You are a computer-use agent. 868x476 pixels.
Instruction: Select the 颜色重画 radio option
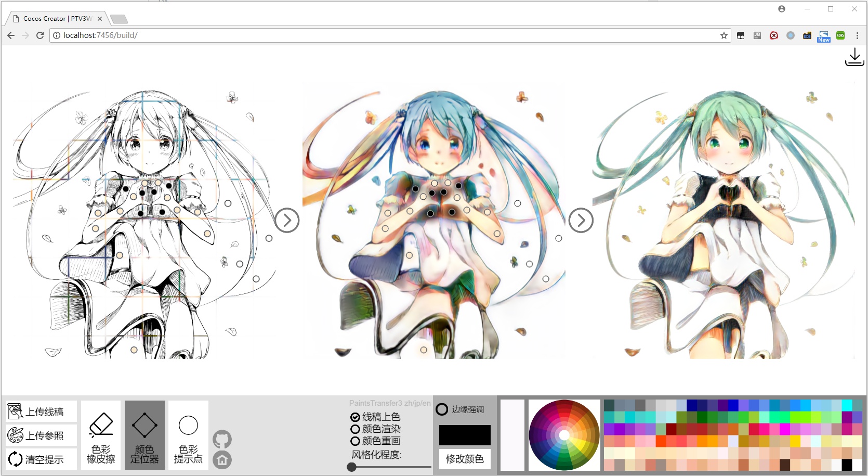pos(375,441)
